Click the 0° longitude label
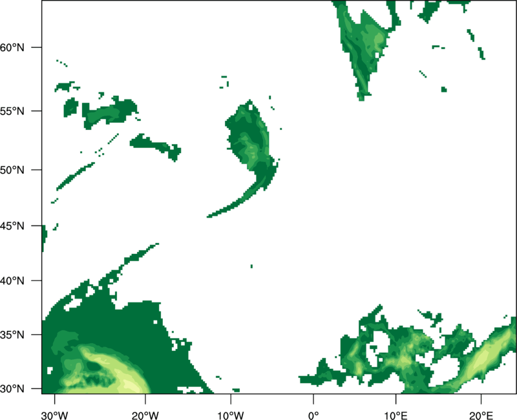 pyautogui.click(x=313, y=415)
